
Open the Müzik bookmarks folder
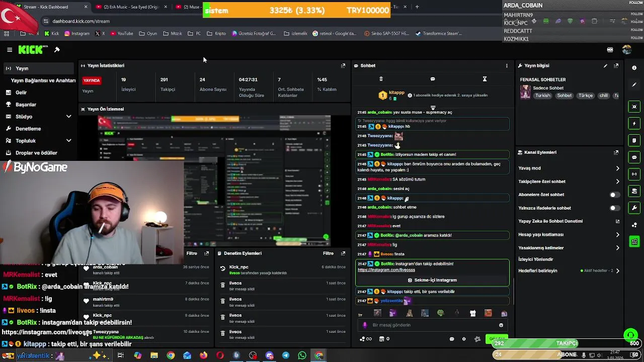(173, 34)
